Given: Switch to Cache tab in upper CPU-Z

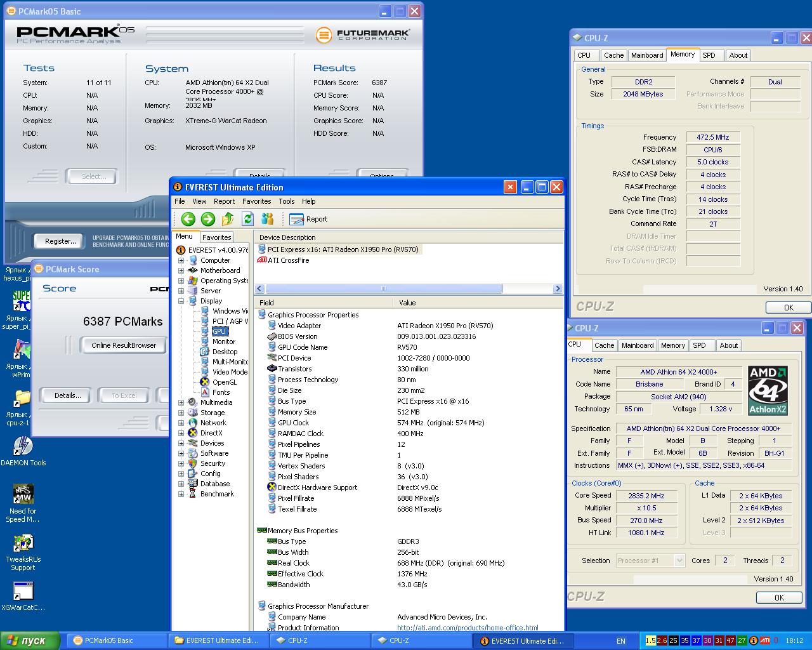Looking at the screenshot, I should click(x=613, y=55).
